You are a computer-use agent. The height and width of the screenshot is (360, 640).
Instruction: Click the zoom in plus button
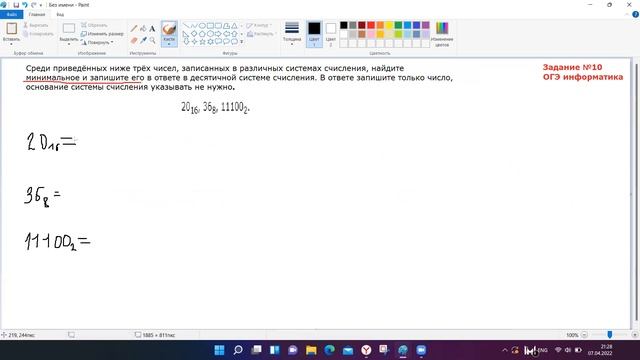point(635,335)
